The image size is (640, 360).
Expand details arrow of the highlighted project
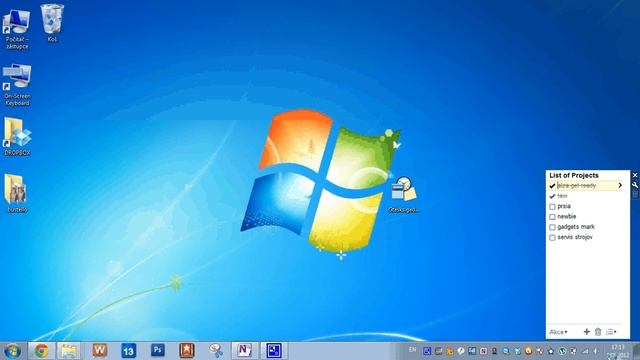point(620,185)
